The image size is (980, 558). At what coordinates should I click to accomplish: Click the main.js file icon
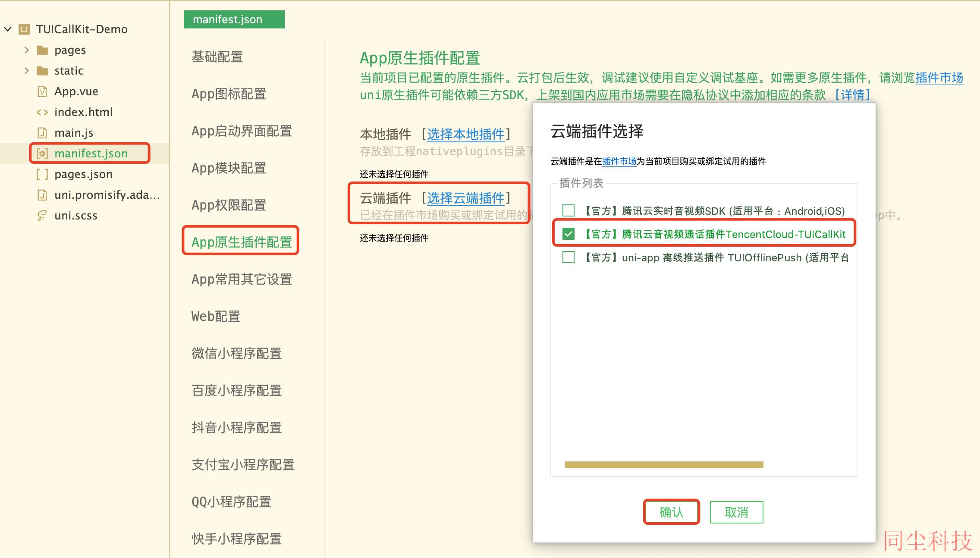[x=42, y=133]
